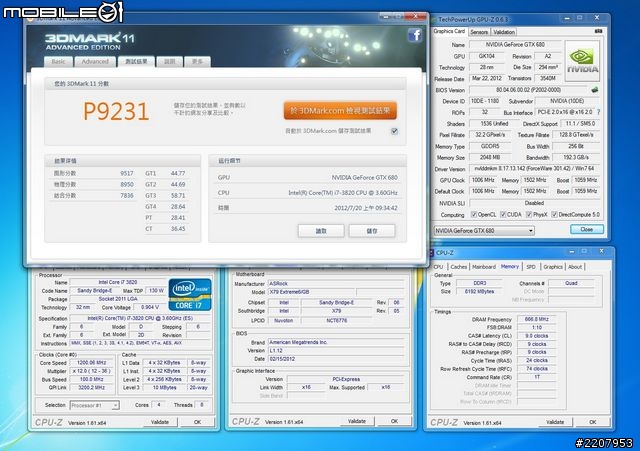This screenshot has height=451, width=640.
Task: Click the NVIDIA SLI Disabled field
Action: click(x=534, y=203)
